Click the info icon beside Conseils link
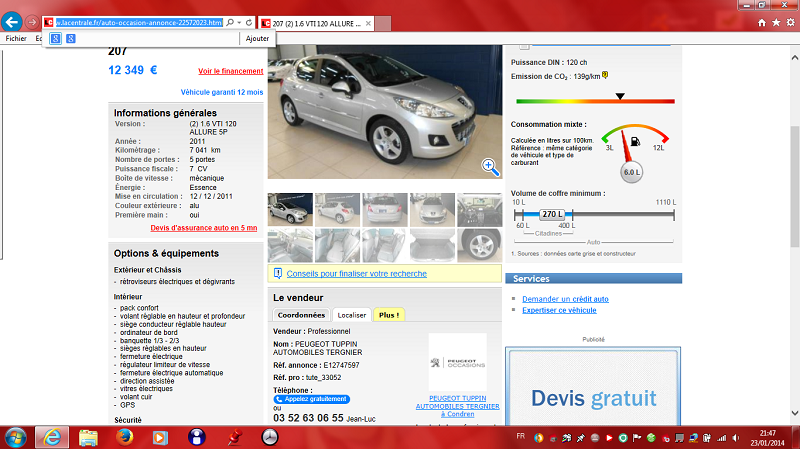Screen dimensions: 800x449 278,273
